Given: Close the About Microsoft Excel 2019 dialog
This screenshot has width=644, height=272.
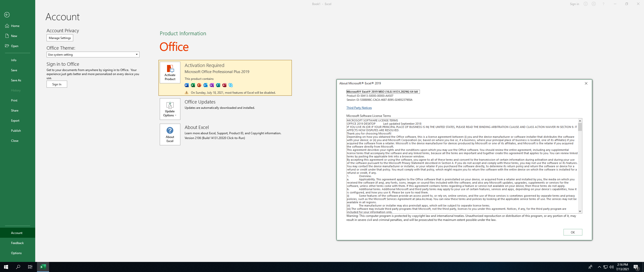Looking at the screenshot, I should (586, 83).
